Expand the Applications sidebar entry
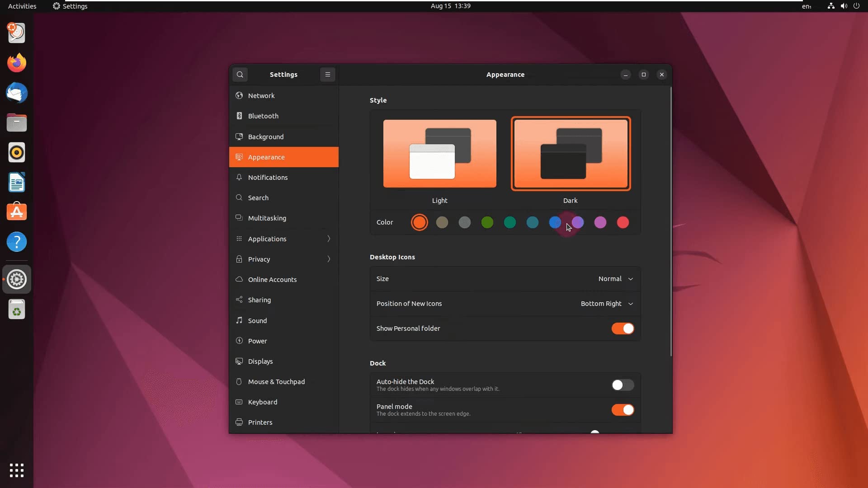The width and height of the screenshot is (868, 488). tap(283, 239)
